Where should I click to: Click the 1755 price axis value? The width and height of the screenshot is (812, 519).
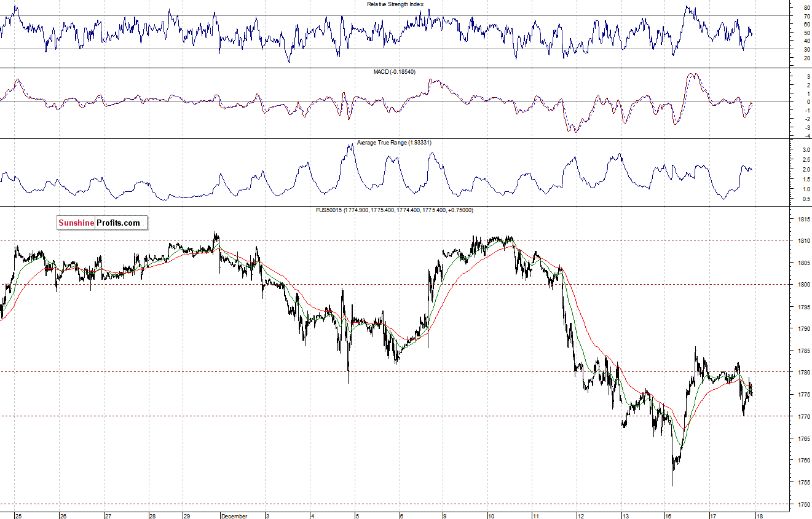pos(804,483)
